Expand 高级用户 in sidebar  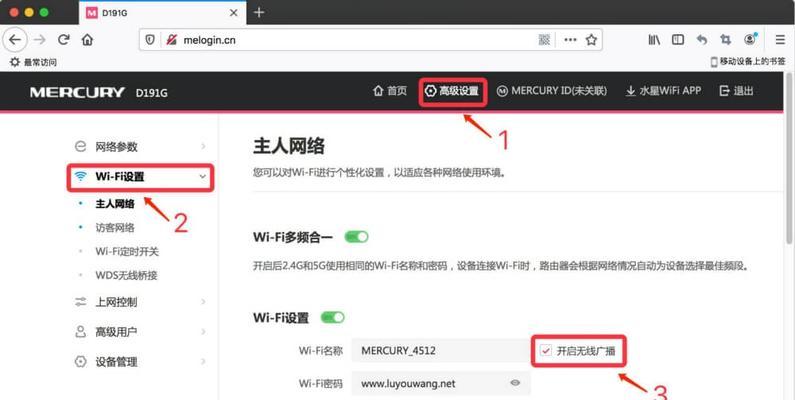[140, 332]
